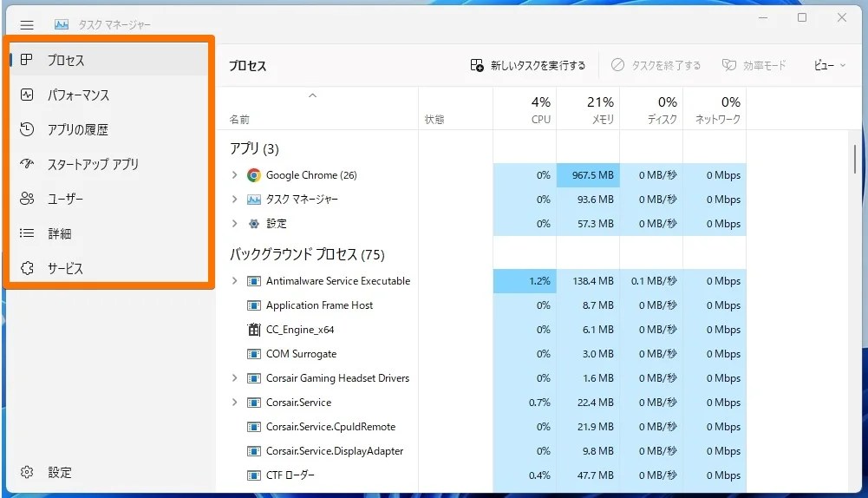Viewport: 868px width, 498px height.
Task: Click the CC_Engine_x64 process icon
Action: [x=253, y=330]
